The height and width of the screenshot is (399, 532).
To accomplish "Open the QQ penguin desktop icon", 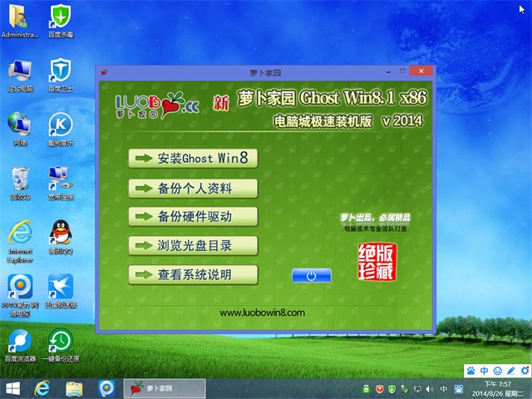I will click(60, 233).
